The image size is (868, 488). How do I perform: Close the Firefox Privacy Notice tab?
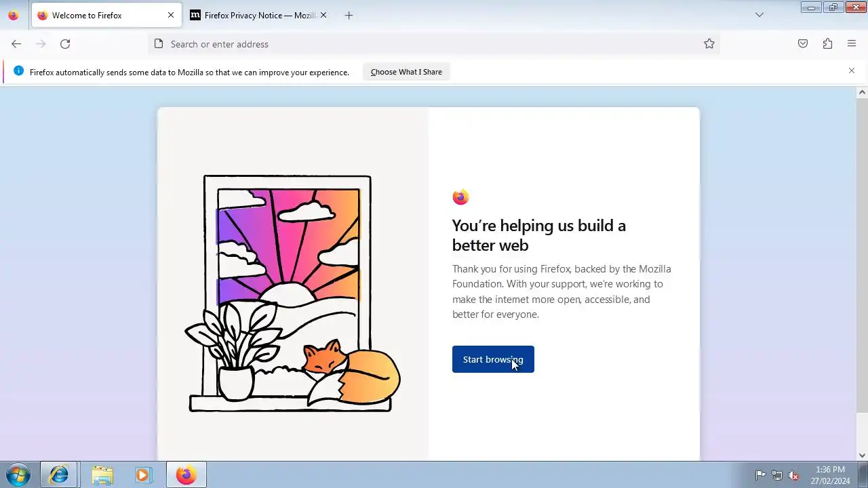(x=323, y=15)
